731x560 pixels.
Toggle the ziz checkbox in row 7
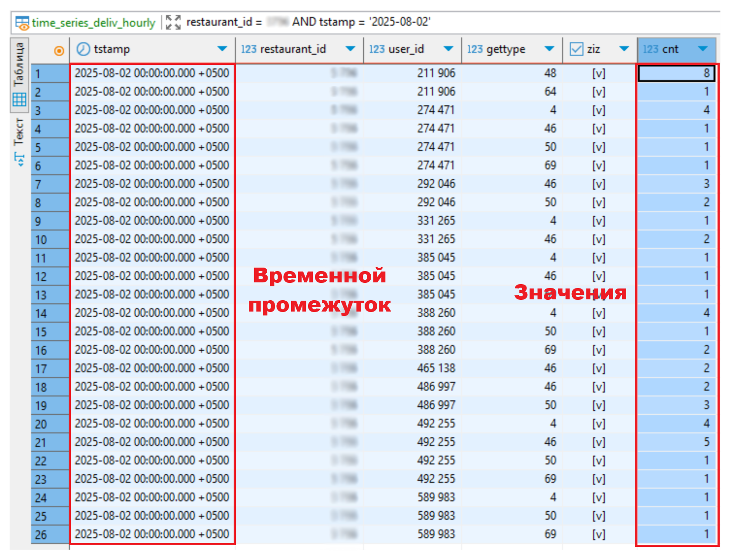pos(598,184)
